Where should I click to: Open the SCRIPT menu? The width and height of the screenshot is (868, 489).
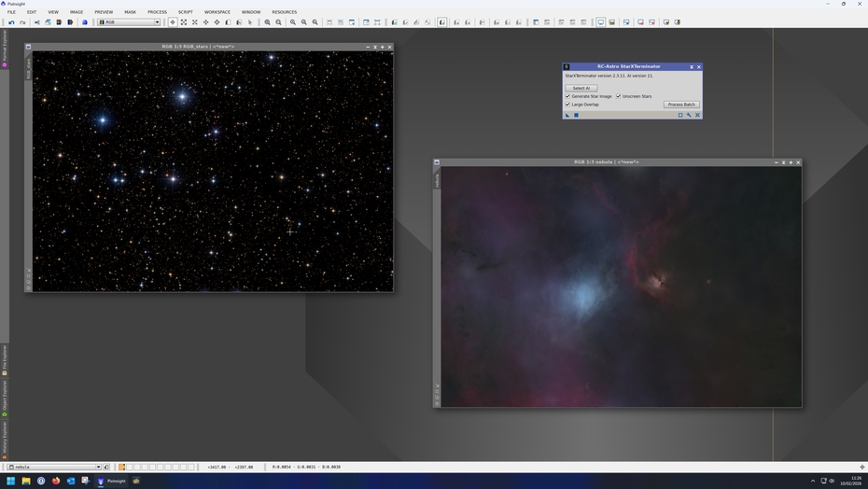pyautogui.click(x=186, y=12)
